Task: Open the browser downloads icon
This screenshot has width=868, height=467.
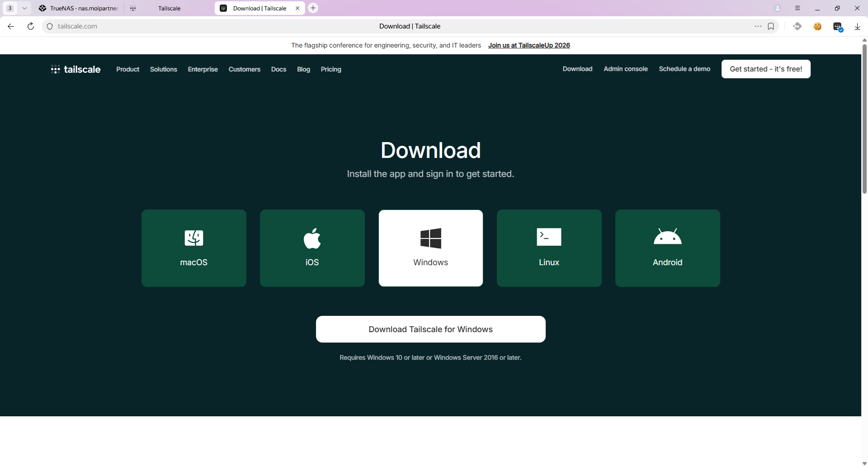Action: [857, 26]
